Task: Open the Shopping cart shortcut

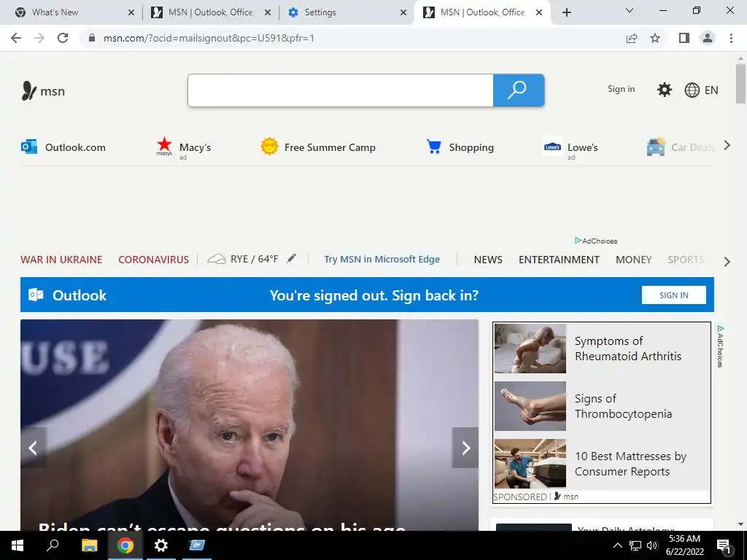Action: point(460,147)
